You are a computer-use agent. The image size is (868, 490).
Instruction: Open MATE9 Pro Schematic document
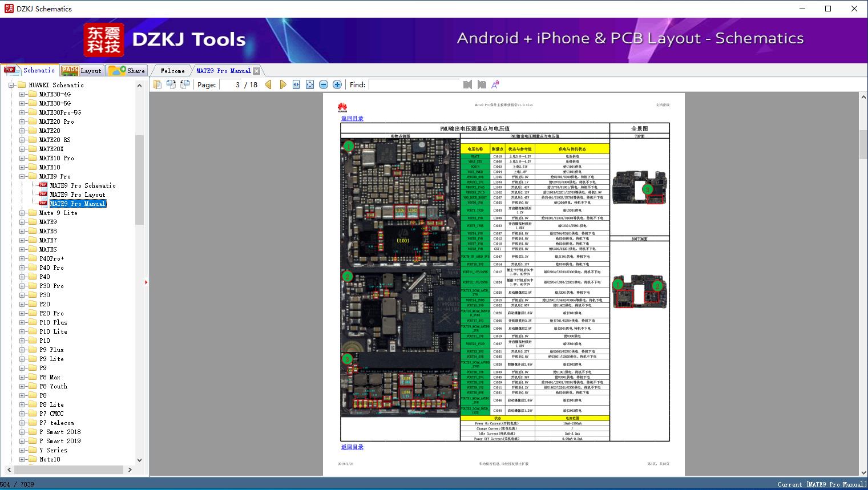point(83,185)
